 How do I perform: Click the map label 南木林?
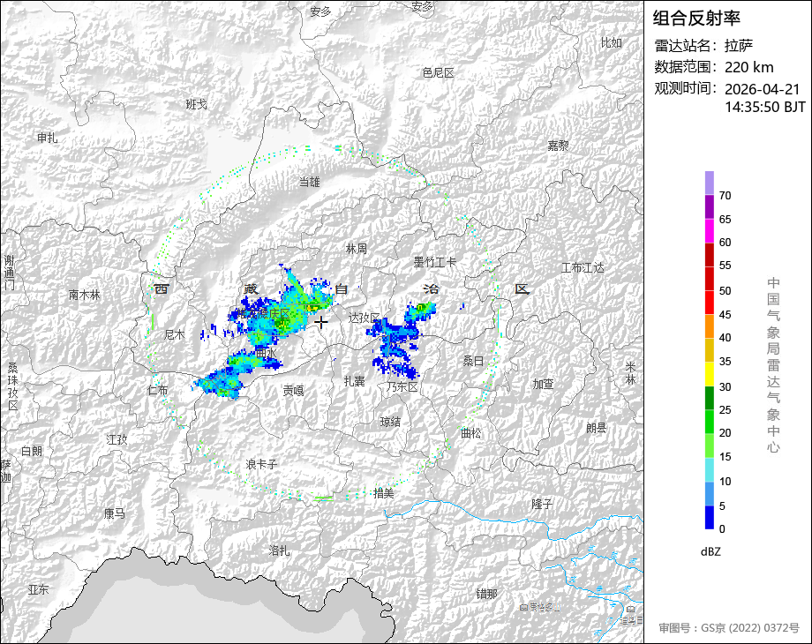tap(85, 295)
